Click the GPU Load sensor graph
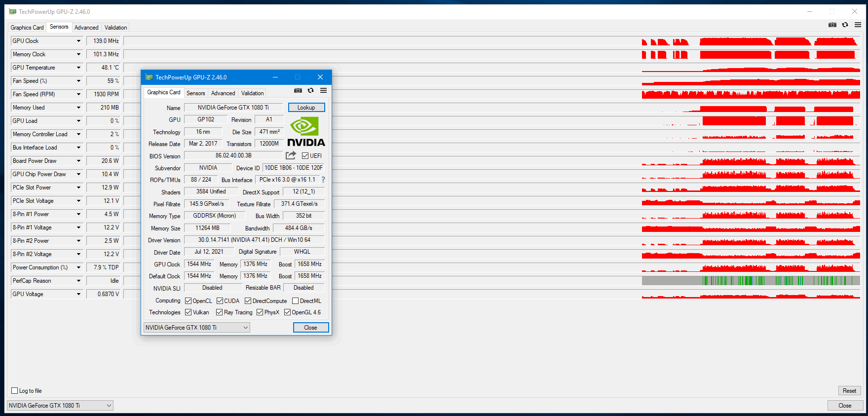The image size is (868, 416). 492,121
